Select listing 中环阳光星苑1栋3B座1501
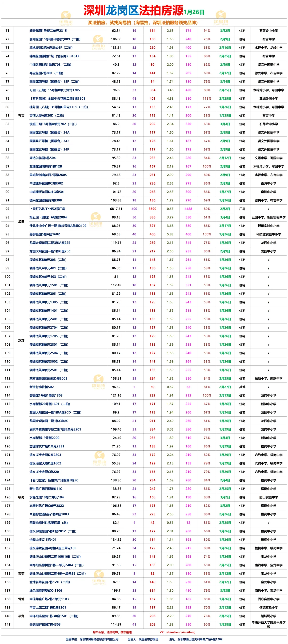This screenshot has height=644, width=288. click(54, 616)
